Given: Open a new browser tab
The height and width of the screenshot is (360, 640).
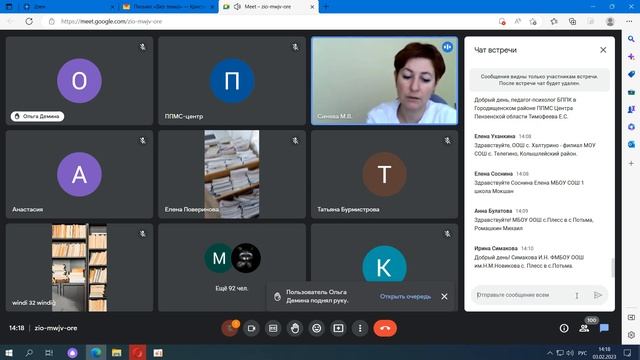Looking at the screenshot, I should click(x=326, y=7).
